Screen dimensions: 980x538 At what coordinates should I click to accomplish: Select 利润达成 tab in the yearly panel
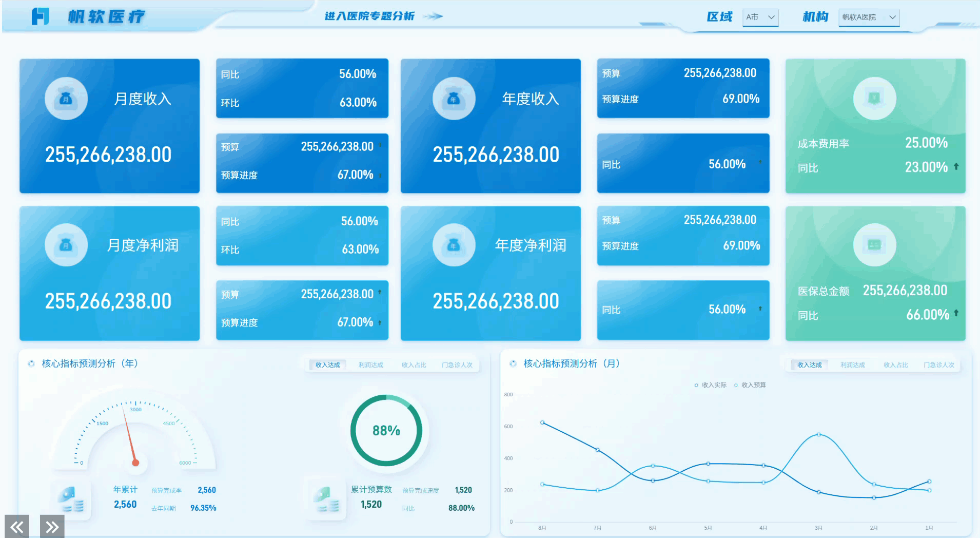371,365
